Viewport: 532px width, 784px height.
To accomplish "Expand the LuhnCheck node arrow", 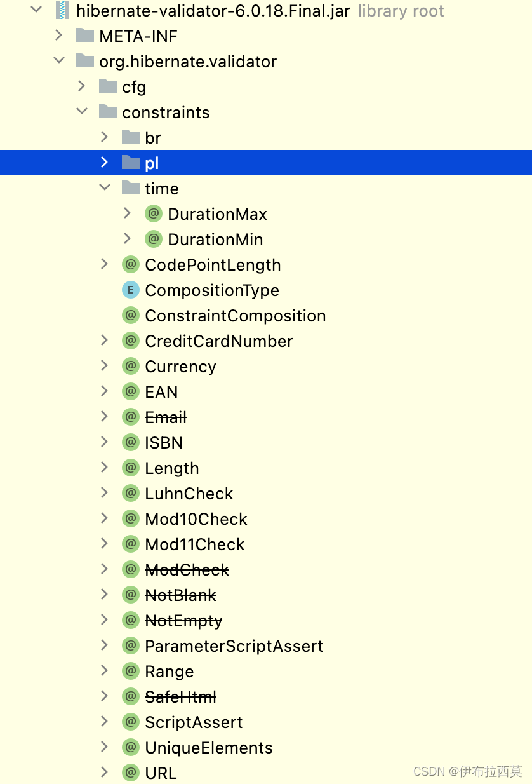I will point(105,492).
